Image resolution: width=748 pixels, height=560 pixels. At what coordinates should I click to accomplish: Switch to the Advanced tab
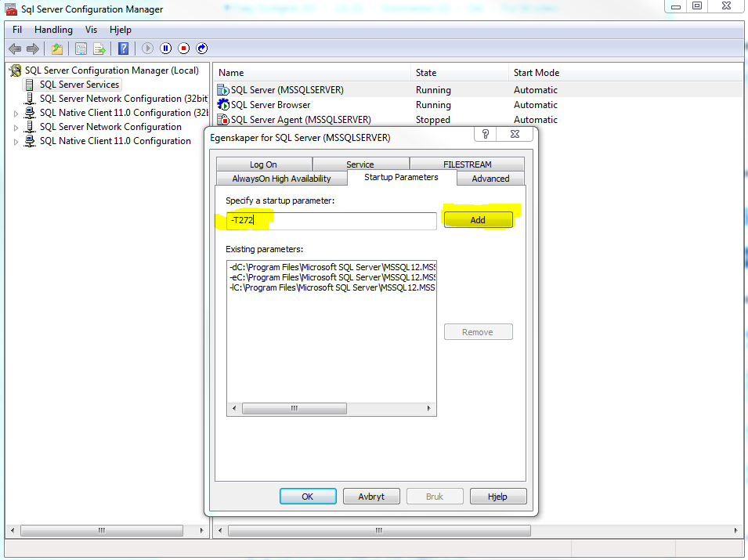coord(490,179)
